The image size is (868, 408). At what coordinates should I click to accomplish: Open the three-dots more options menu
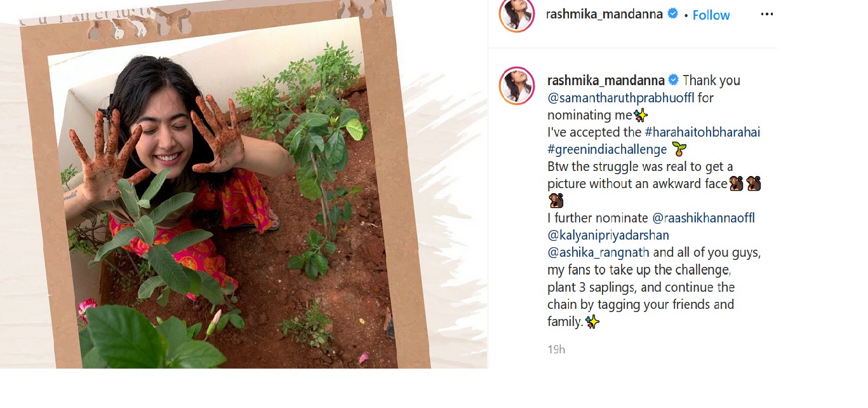coord(767,15)
